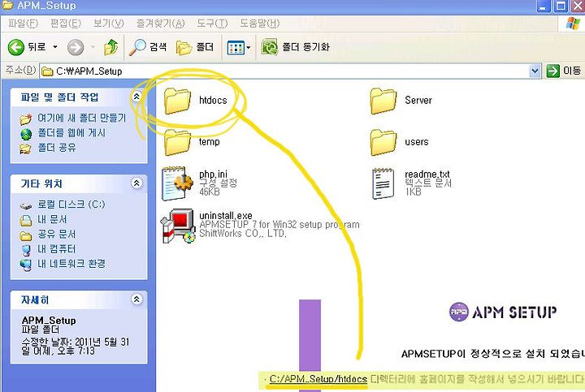Select the users folder icon

[x=383, y=142]
